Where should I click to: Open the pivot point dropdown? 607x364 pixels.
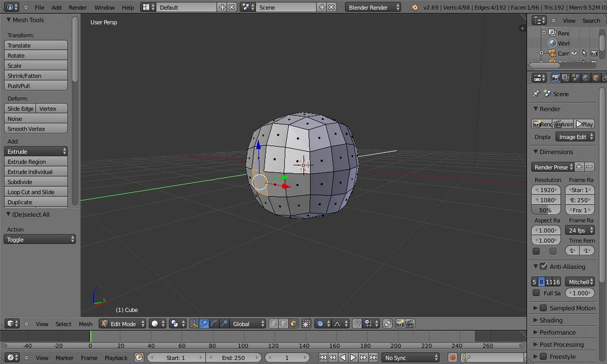click(x=178, y=324)
